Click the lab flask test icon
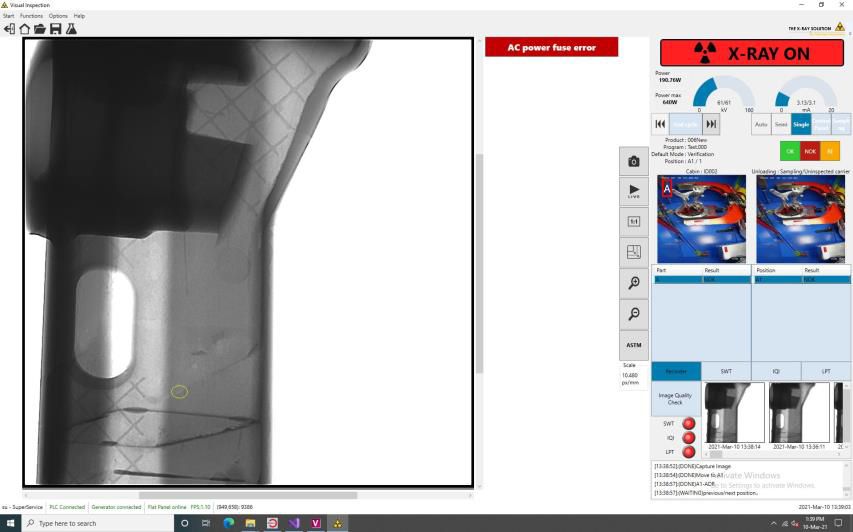853x532 pixels. point(71,29)
